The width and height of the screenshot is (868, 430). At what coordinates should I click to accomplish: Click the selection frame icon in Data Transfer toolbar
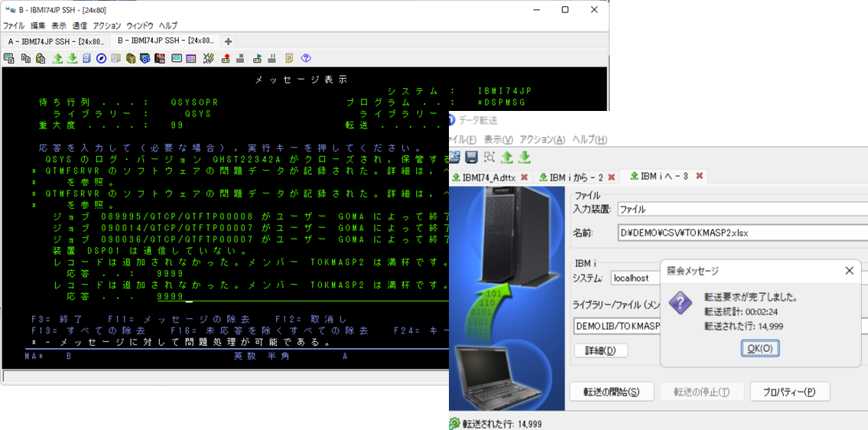click(489, 158)
